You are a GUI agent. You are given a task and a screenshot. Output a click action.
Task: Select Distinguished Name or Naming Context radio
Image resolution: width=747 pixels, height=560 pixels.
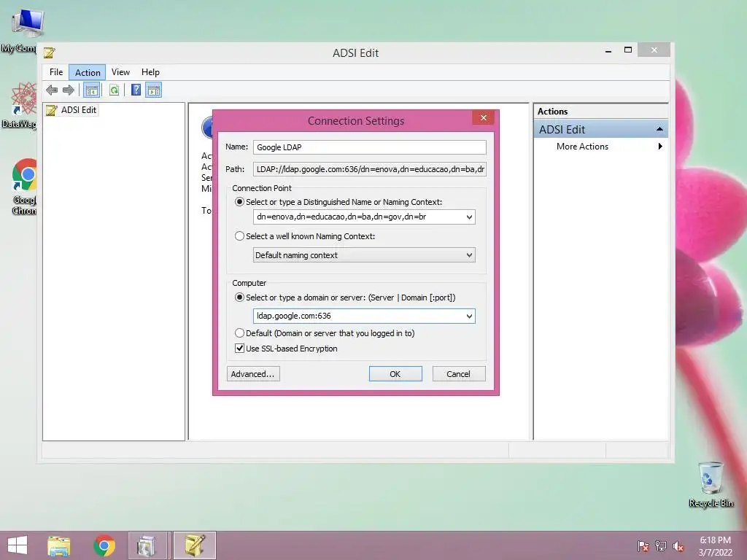click(x=239, y=202)
